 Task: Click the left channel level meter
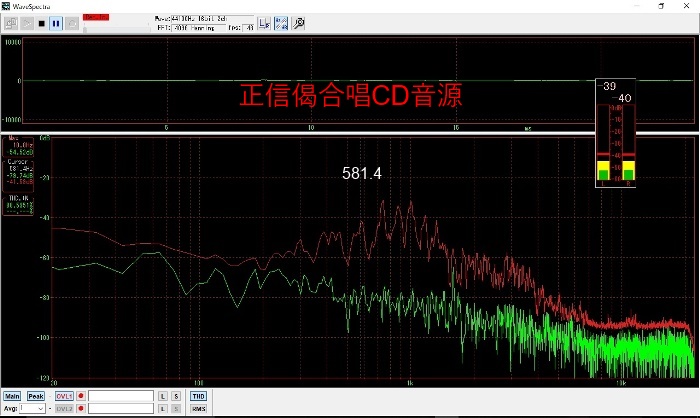pyautogui.click(x=603, y=143)
